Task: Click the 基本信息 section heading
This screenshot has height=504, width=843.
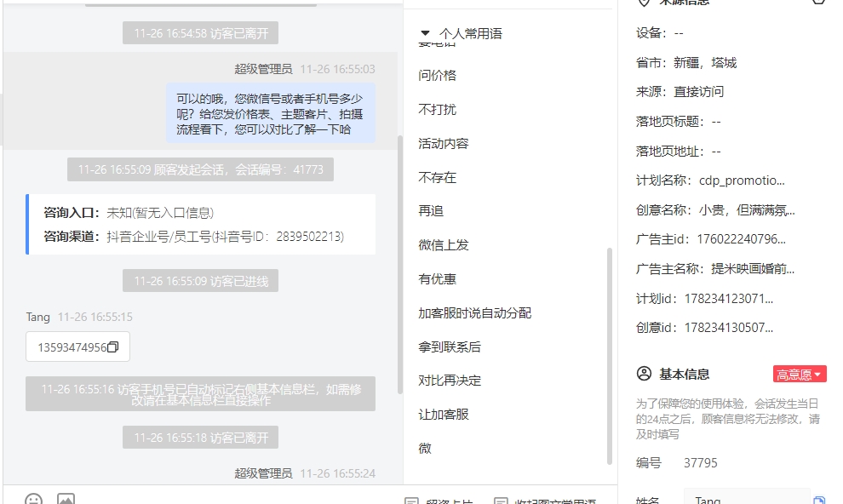Action: pos(685,374)
